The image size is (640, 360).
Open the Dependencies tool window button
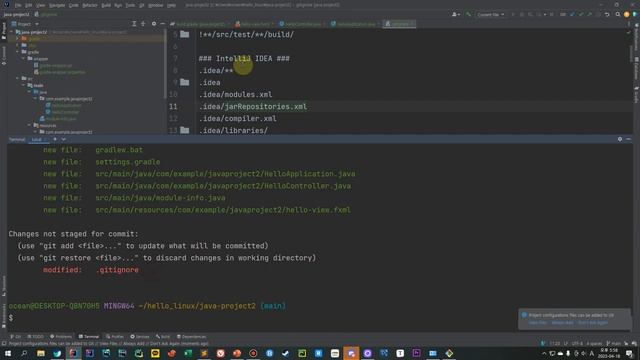[191, 337]
